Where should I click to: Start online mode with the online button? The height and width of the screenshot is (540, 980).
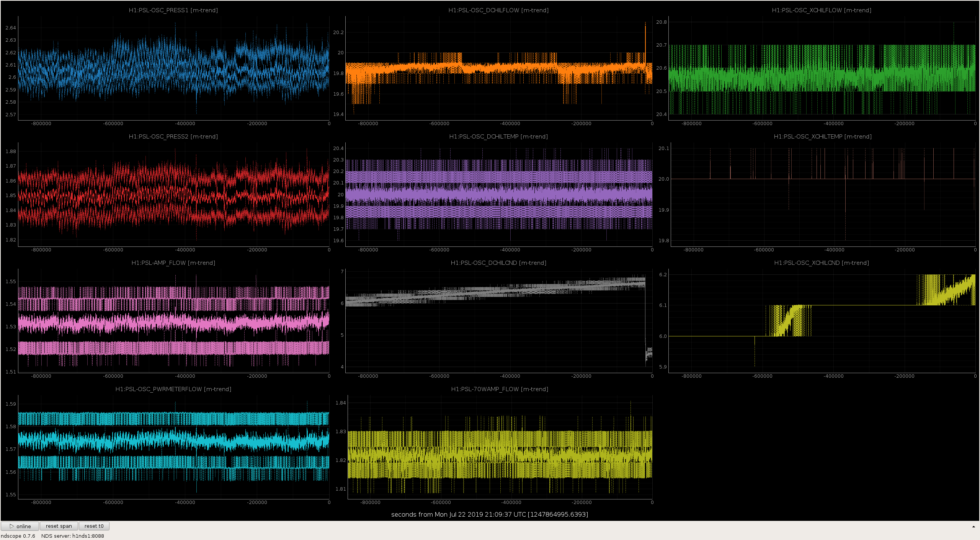click(x=20, y=526)
